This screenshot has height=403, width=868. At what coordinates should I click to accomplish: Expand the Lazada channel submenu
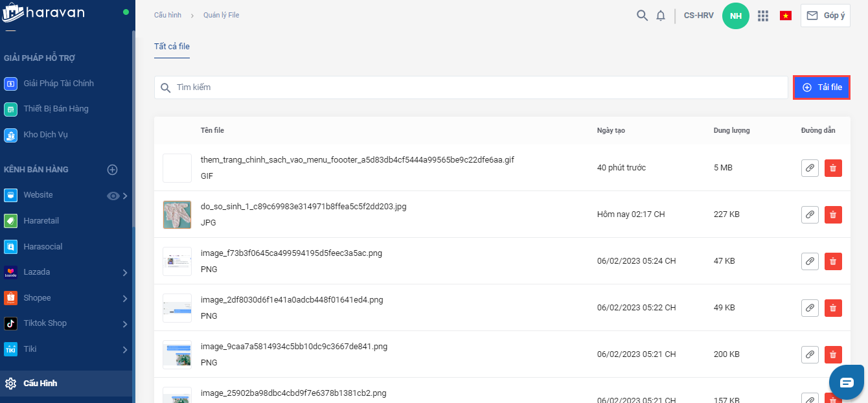pos(125,273)
